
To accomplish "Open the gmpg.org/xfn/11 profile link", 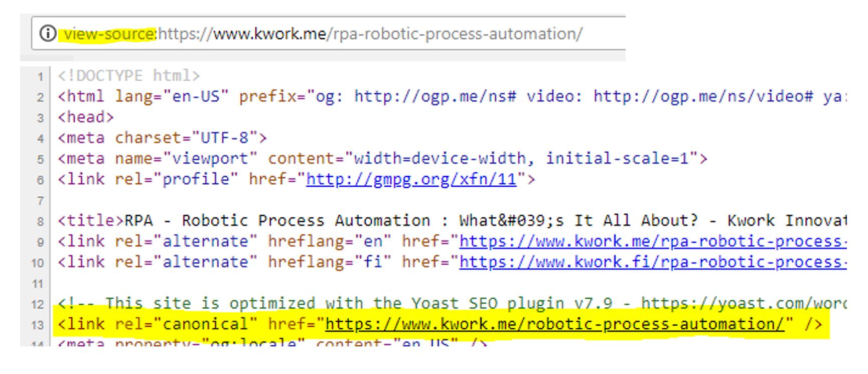I will point(411,179).
